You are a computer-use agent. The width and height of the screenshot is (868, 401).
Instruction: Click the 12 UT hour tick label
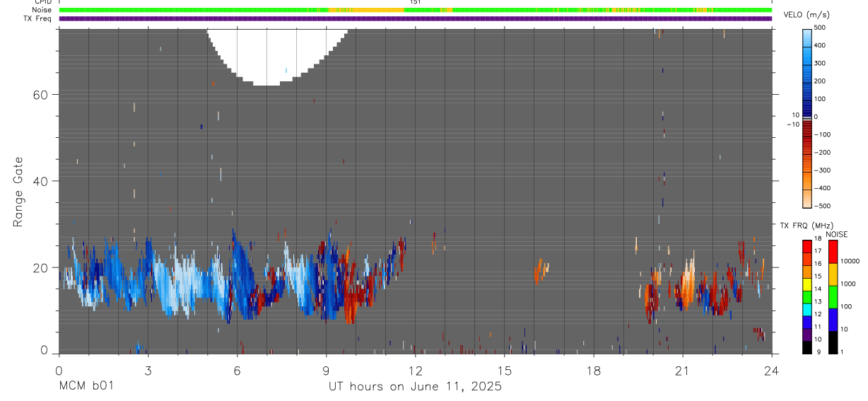pyautogui.click(x=416, y=370)
